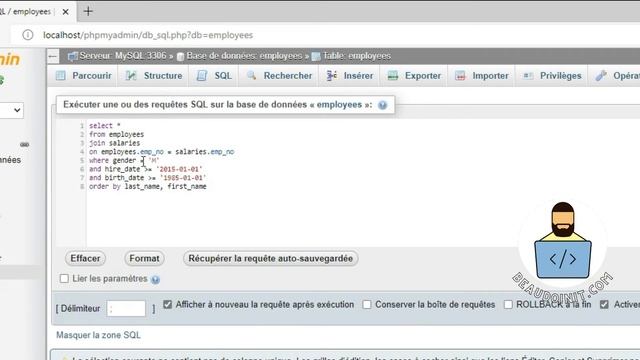Click the Délimiteur input field

126,309
